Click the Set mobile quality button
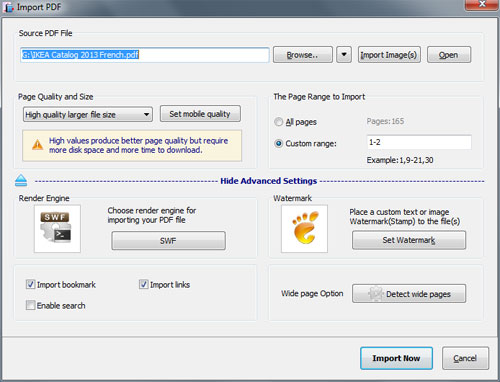The image size is (500, 382). [200, 114]
